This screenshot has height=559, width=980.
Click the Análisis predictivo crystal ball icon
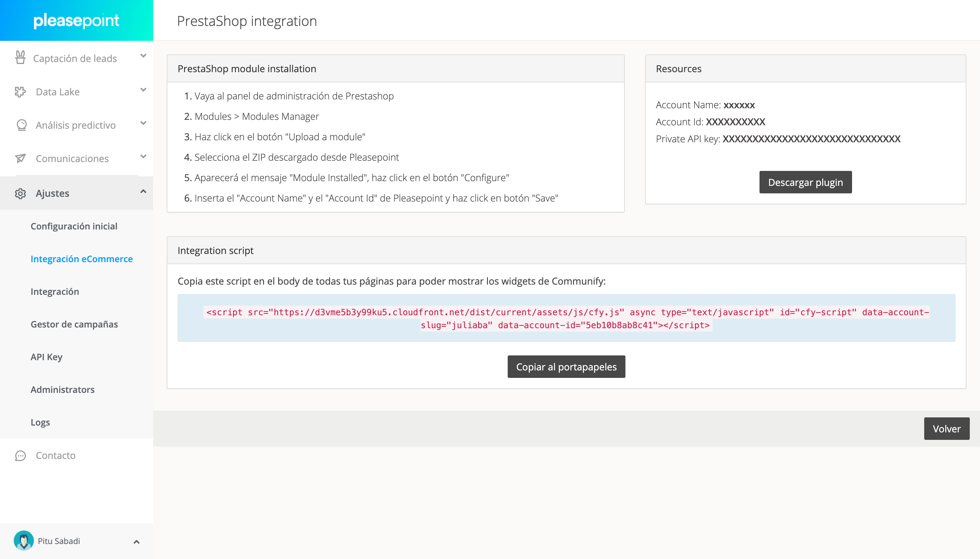pos(21,125)
